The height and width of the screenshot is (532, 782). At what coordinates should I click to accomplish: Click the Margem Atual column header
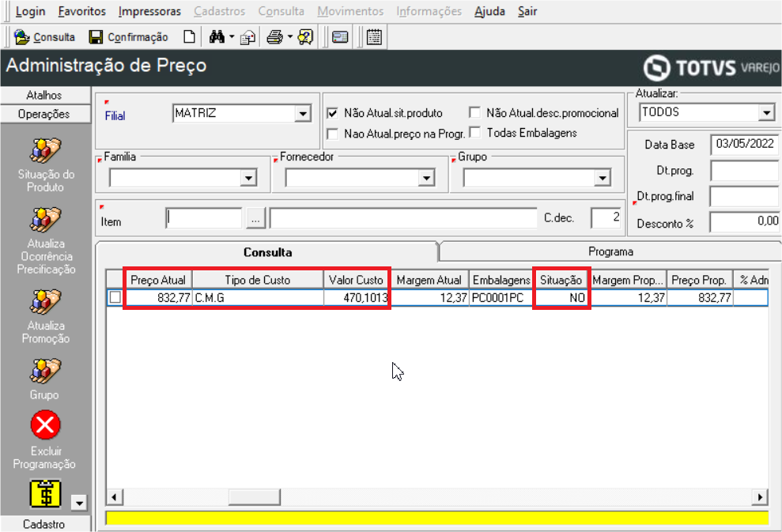(429, 280)
